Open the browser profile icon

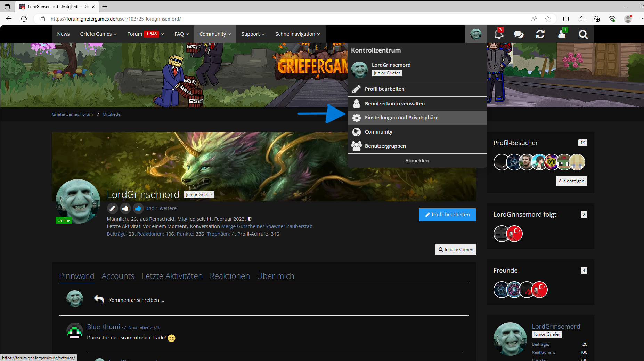[628, 19]
